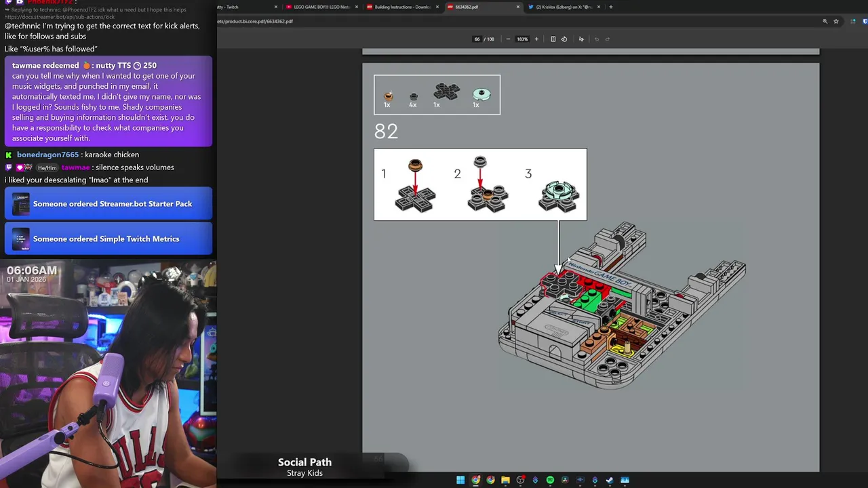The image size is (868, 488).
Task: Click the address bar zoom magnifier icon
Action: click(x=825, y=22)
